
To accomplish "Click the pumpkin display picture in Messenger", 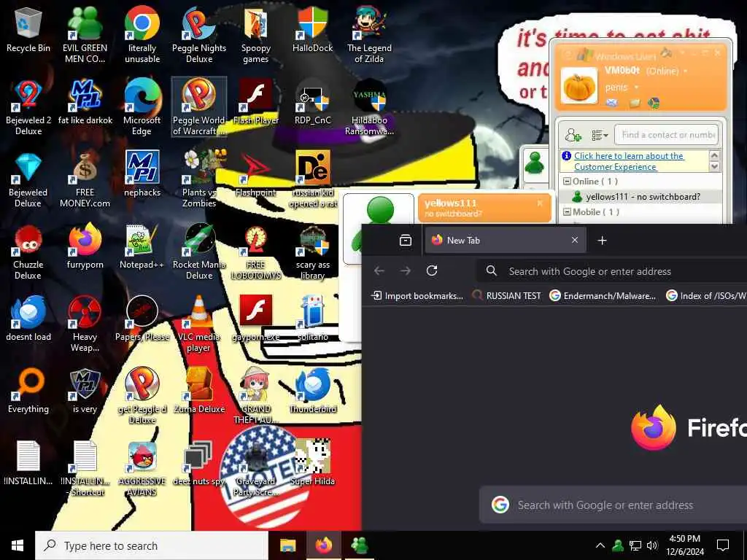I will coord(578,86).
